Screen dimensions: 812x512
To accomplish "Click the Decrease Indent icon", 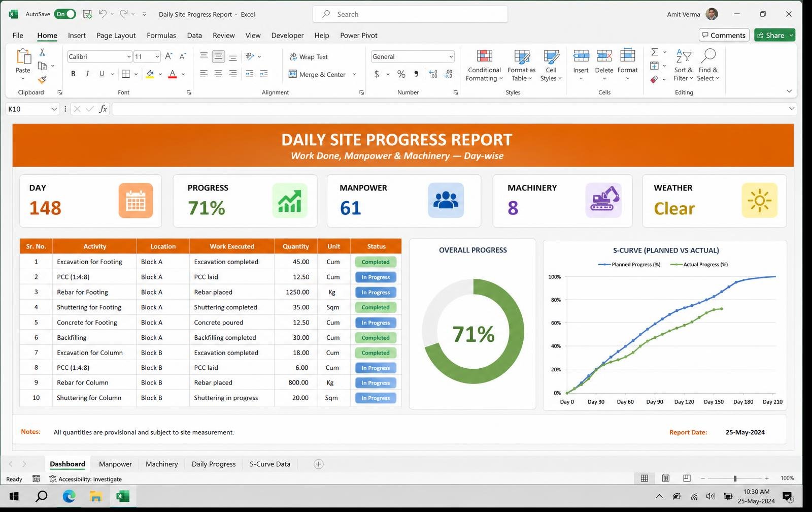I will click(x=249, y=74).
